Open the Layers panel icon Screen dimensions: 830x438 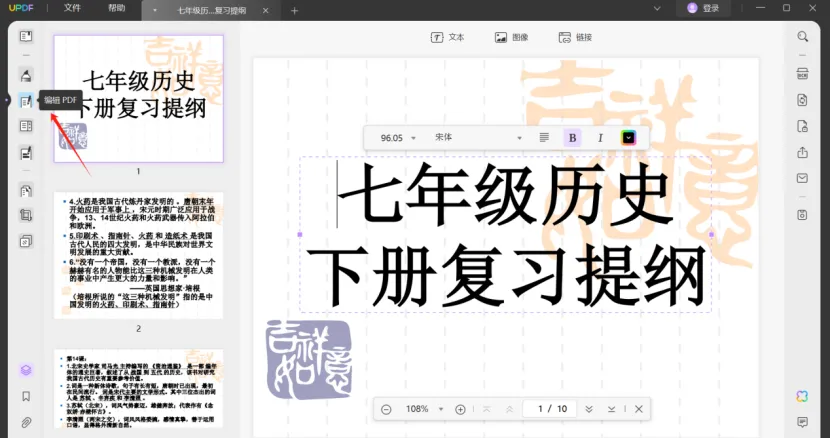pyautogui.click(x=26, y=370)
